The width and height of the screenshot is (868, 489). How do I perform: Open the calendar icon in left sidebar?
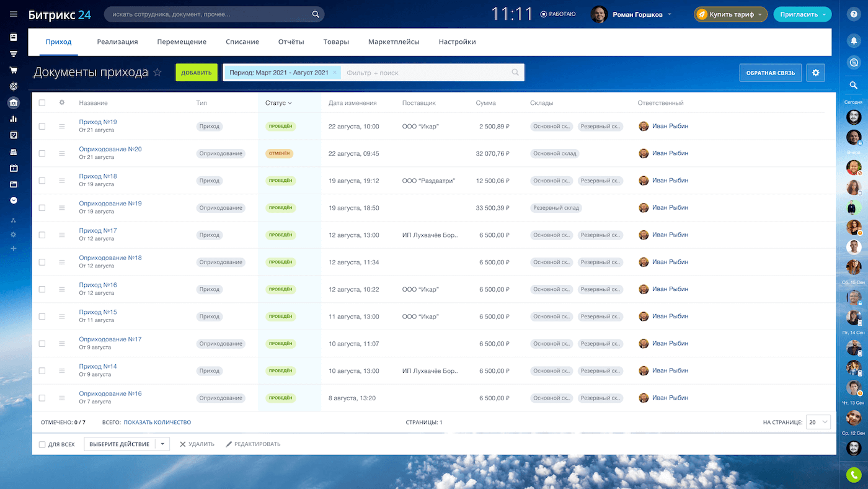click(x=14, y=168)
